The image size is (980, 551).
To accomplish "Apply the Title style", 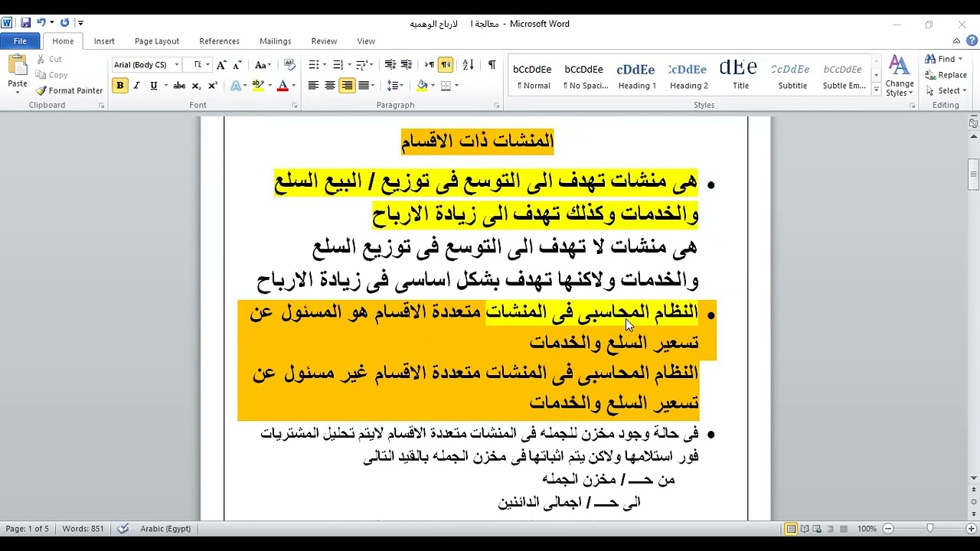I will click(740, 75).
